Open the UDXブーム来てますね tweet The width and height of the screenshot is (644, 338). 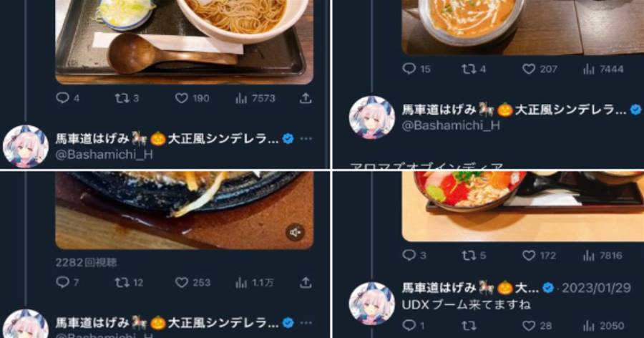click(466, 304)
